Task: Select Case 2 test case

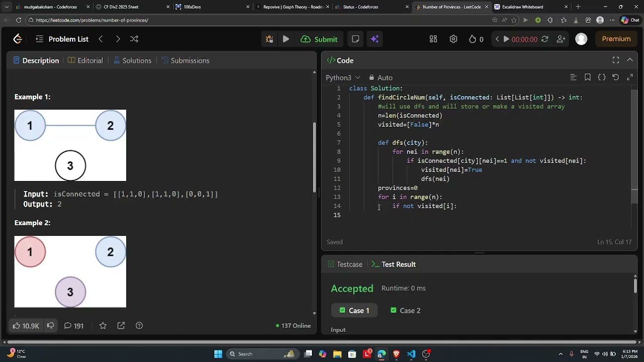Action: click(x=405, y=311)
